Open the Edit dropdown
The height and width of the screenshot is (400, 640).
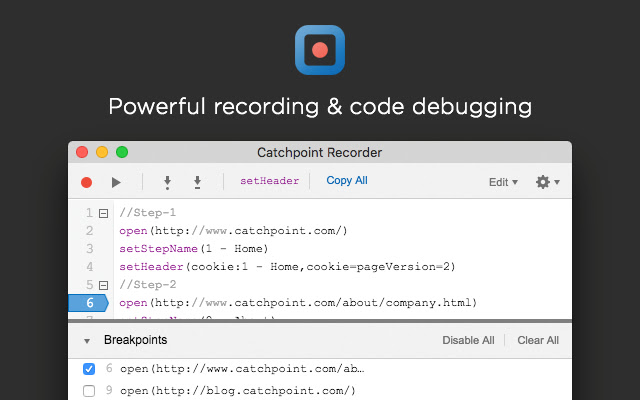point(502,182)
